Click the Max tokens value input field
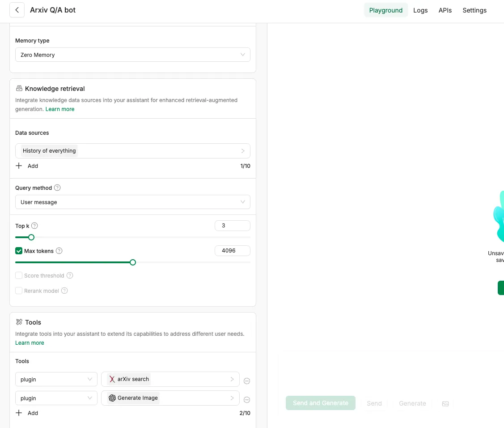Screen dimensions: 504x428 [x=232, y=251]
